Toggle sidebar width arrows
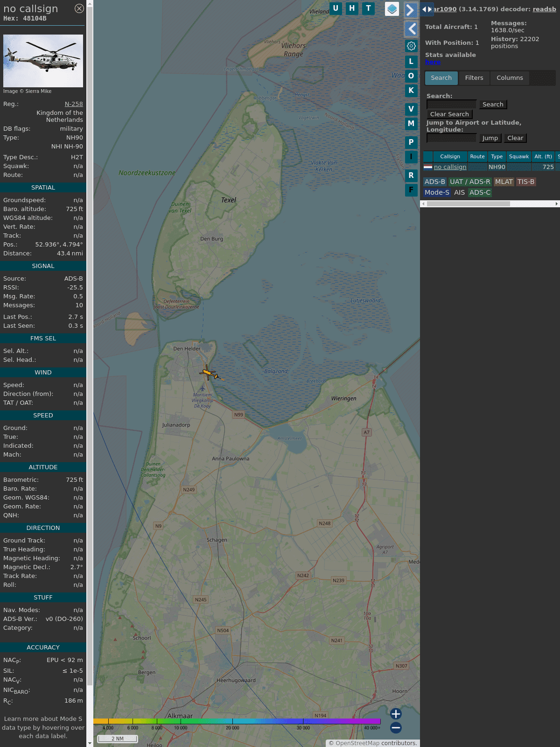560x747 pixels. click(427, 9)
